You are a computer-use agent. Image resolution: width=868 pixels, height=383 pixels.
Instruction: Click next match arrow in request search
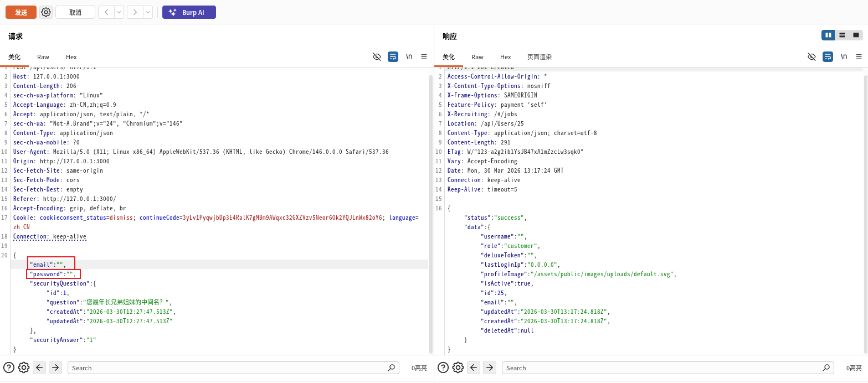(55, 368)
